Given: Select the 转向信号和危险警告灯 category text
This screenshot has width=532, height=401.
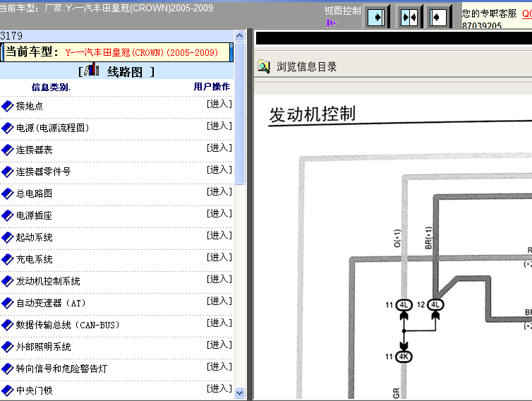Looking at the screenshot, I should pos(62,369).
